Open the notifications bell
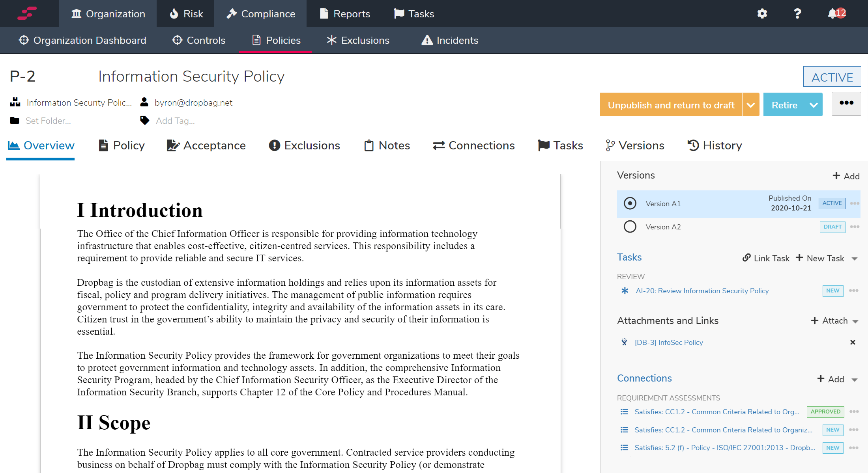Screen dimensions: 868x473 832,14
